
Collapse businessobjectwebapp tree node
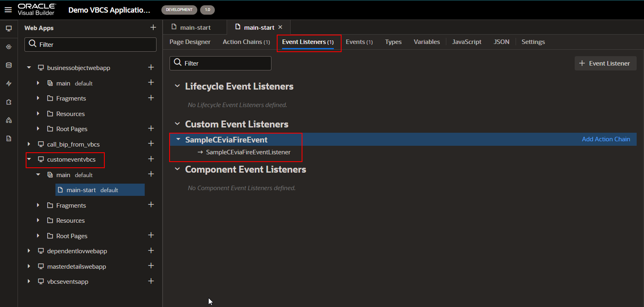pos(29,68)
